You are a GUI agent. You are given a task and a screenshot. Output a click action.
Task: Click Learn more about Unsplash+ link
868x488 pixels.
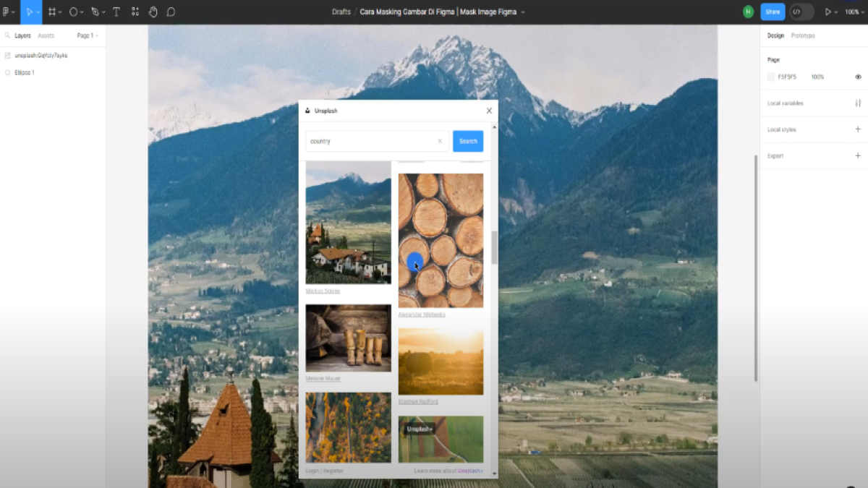[448, 471]
